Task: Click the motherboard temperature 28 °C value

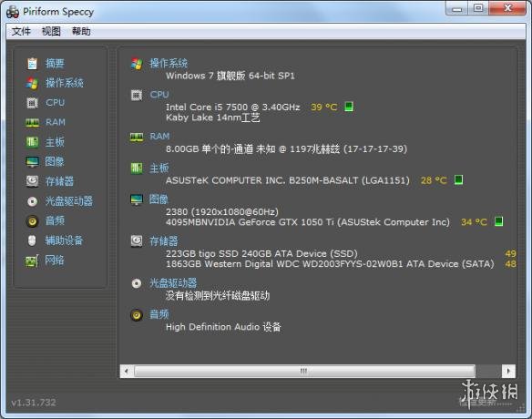Action: (434, 180)
